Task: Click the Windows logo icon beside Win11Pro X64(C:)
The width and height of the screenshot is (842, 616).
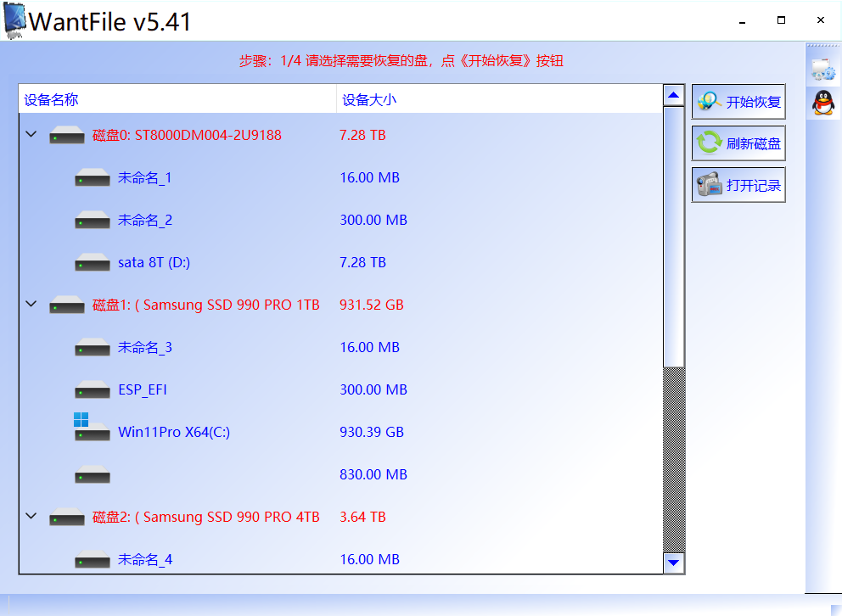Action: click(81, 418)
